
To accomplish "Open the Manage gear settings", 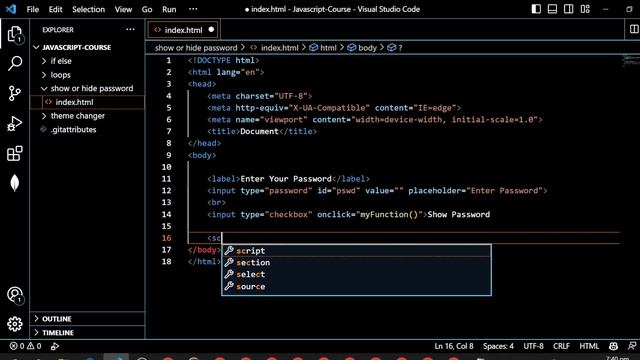I will pyautogui.click(x=15, y=324).
